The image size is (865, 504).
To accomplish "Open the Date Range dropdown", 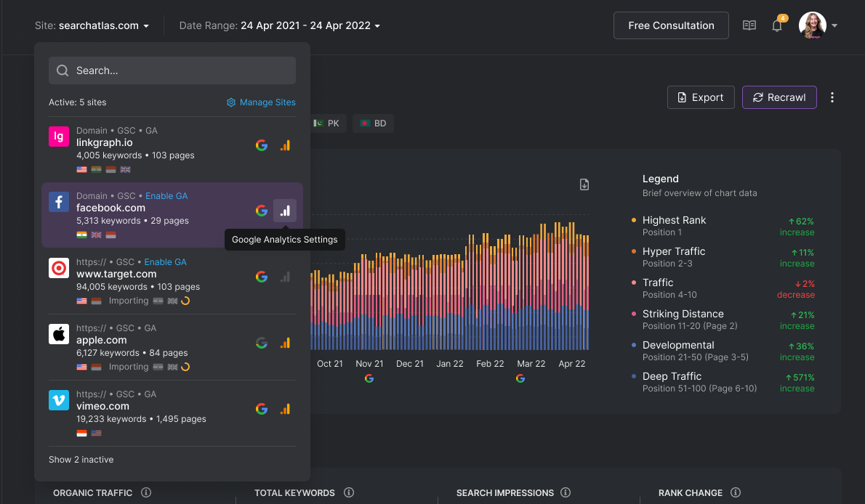I will pyautogui.click(x=280, y=25).
